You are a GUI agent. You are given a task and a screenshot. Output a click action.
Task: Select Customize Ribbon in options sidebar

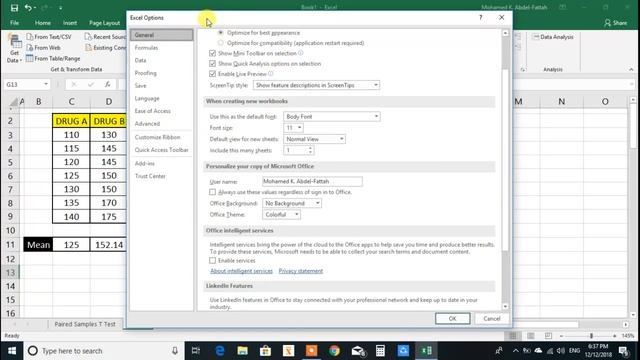[157, 137]
